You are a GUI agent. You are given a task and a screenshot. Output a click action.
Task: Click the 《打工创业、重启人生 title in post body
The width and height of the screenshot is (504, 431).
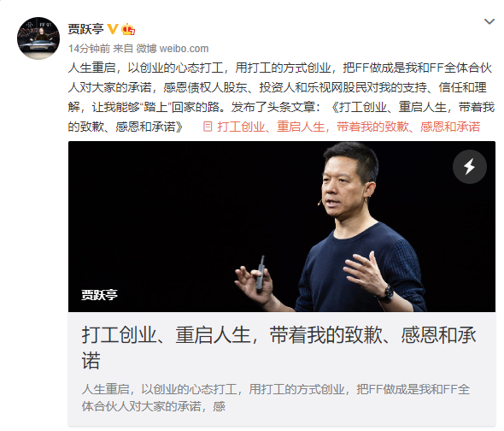(x=413, y=107)
